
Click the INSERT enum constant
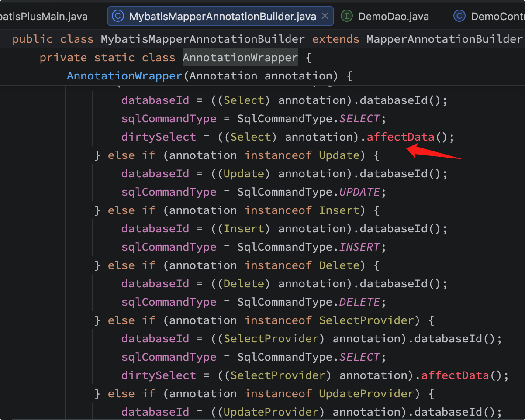click(360, 247)
